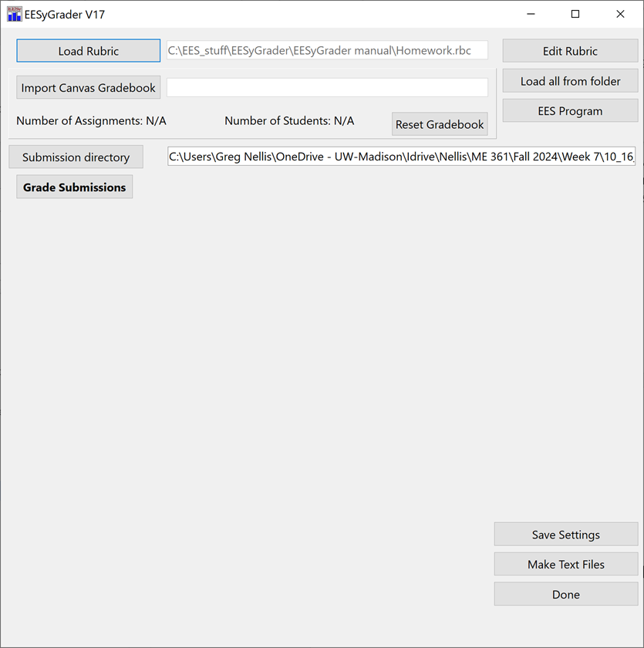Click the submission directory path text box

401,157
